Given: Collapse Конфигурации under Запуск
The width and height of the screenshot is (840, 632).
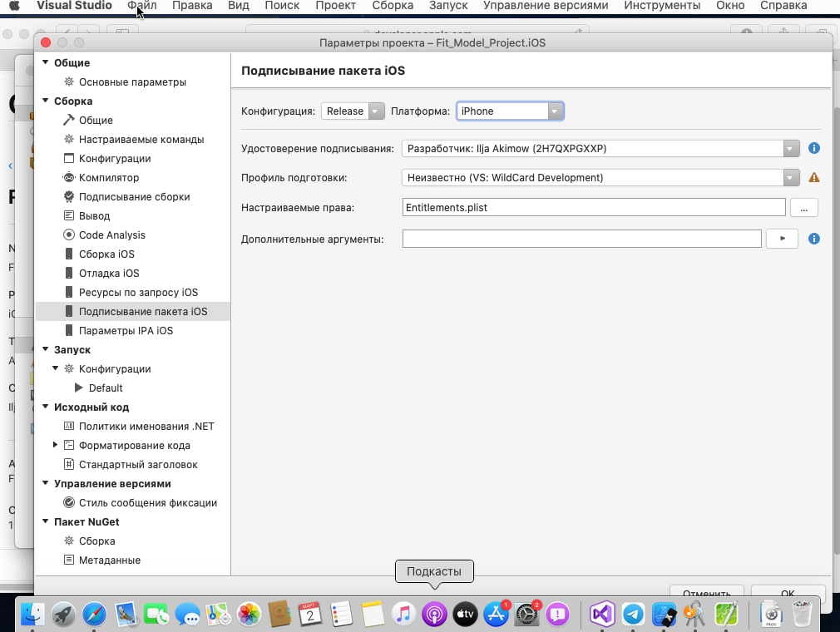Looking at the screenshot, I should (x=55, y=368).
